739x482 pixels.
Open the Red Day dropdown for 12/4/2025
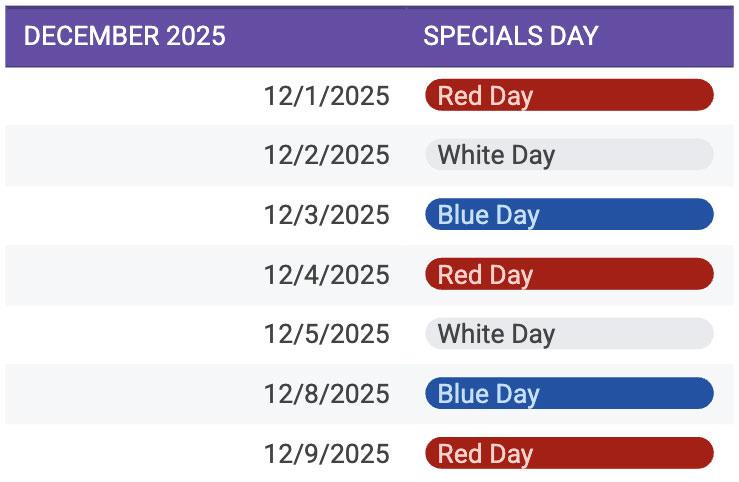569,274
